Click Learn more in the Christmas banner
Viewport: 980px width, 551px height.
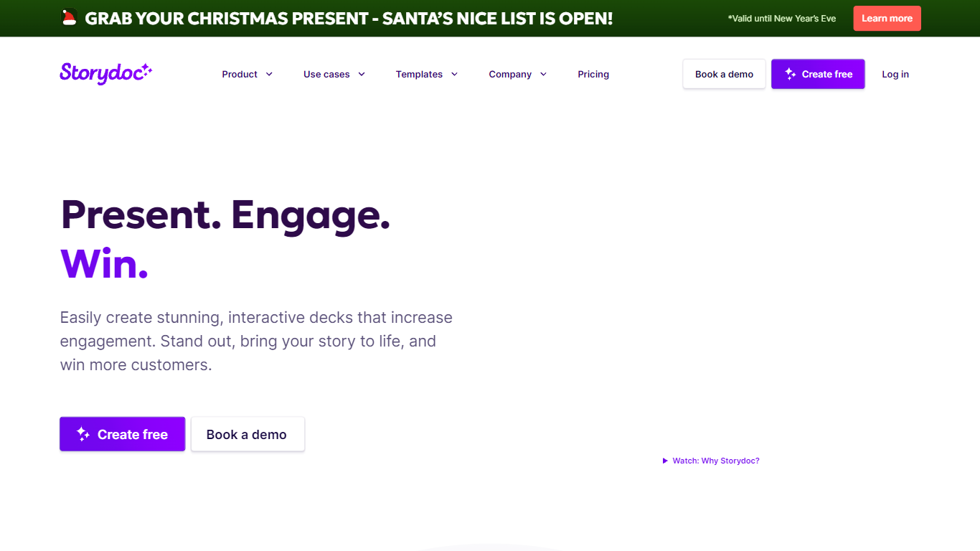[887, 19]
